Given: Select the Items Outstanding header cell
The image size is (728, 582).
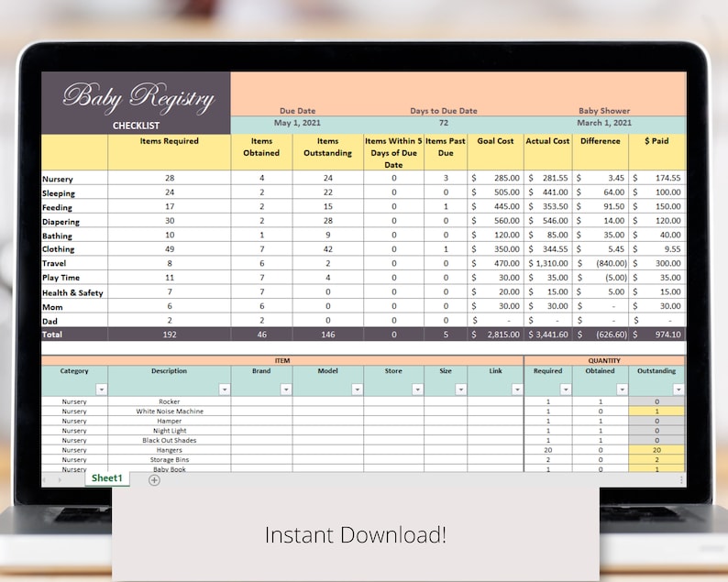Looking at the screenshot, I should 328,152.
